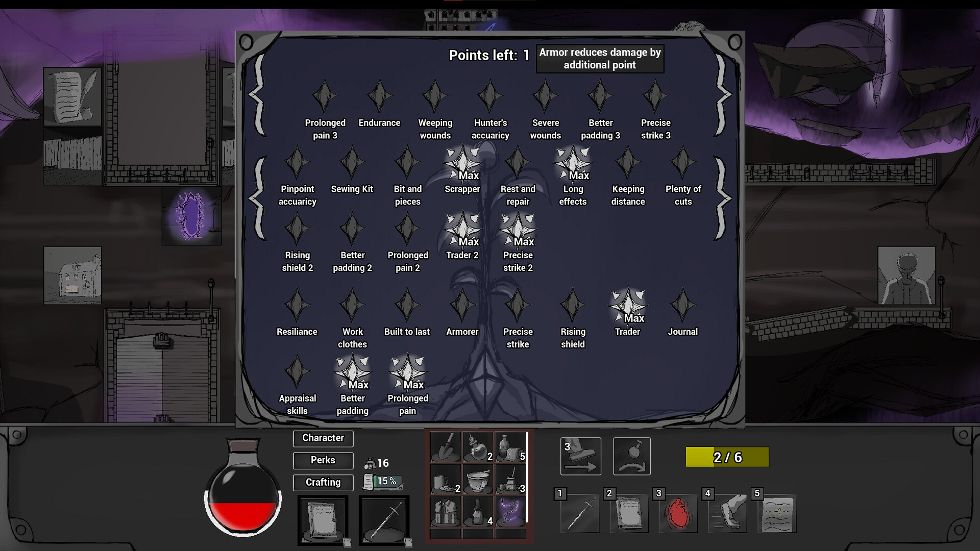Select the coat item in the inventory
This screenshot has width=980, height=551.
point(446,512)
